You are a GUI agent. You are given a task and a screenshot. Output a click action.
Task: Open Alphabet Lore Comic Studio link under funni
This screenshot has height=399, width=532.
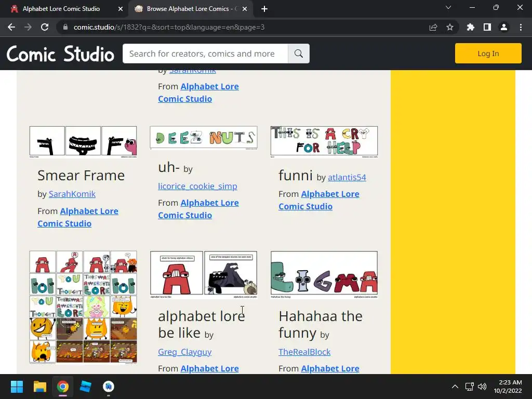tap(319, 200)
